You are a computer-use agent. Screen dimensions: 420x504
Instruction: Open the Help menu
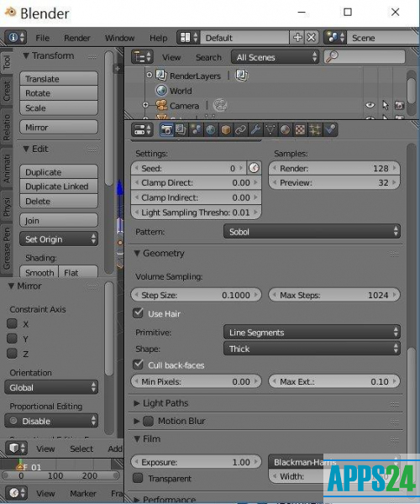point(159,38)
